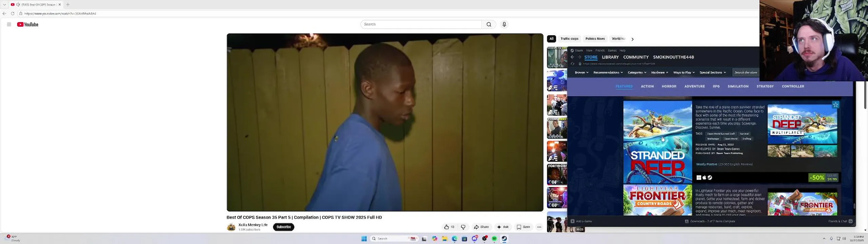Screen dimensions: 868x244
Task: Open XuXu Monkey Life channel avatar
Action: point(231,227)
